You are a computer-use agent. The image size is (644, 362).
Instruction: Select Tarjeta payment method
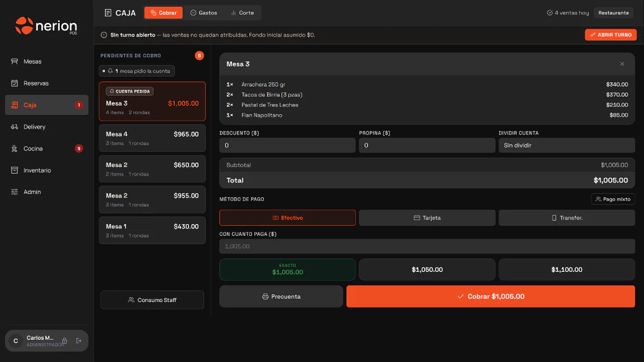coord(427,218)
